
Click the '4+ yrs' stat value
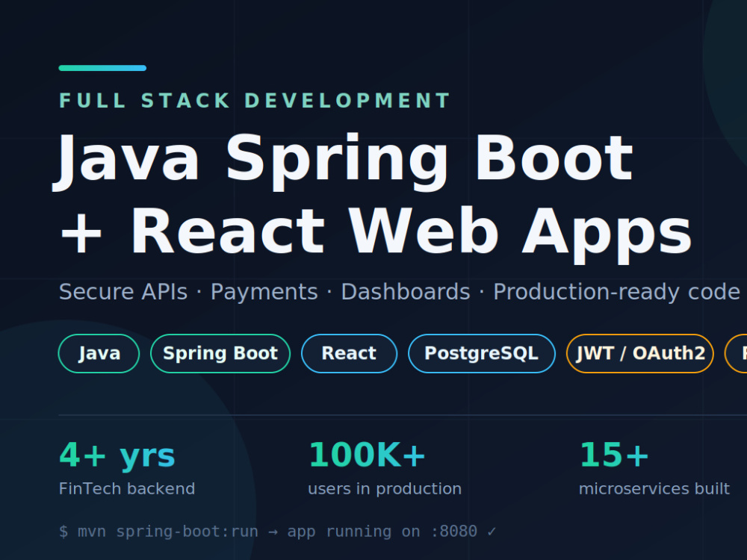tap(117, 455)
